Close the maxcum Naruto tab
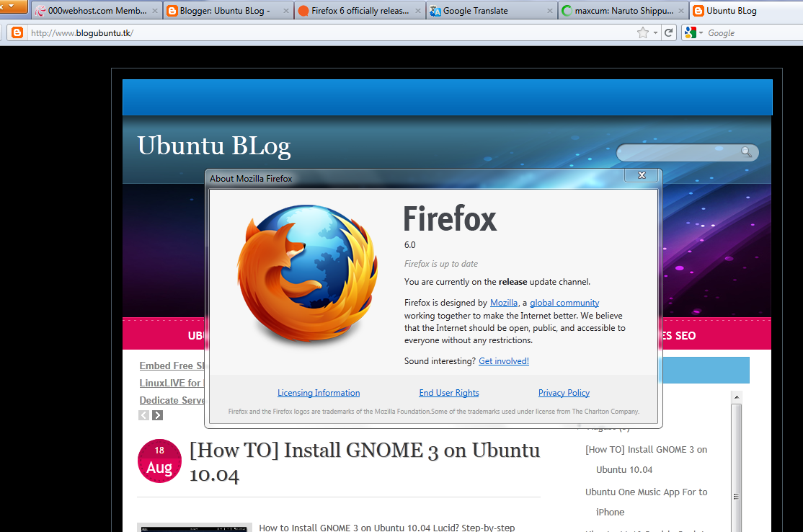Screen dimensions: 803x532 point(681,11)
